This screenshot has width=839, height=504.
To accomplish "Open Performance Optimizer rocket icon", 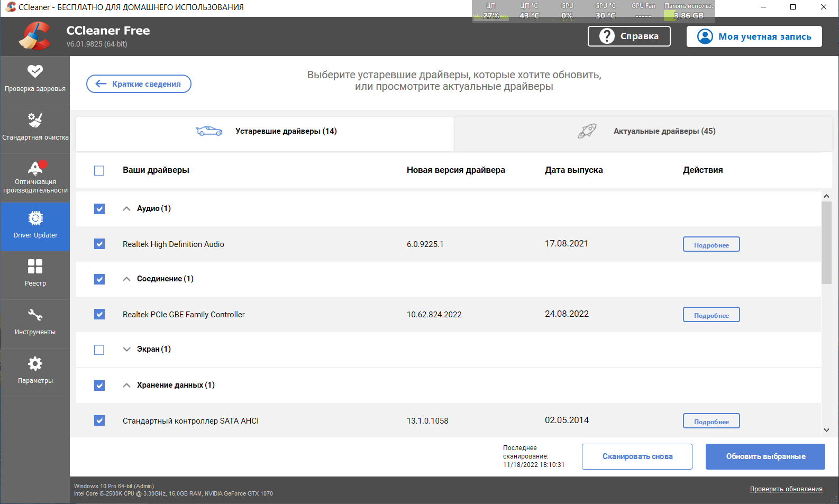I will tap(35, 168).
